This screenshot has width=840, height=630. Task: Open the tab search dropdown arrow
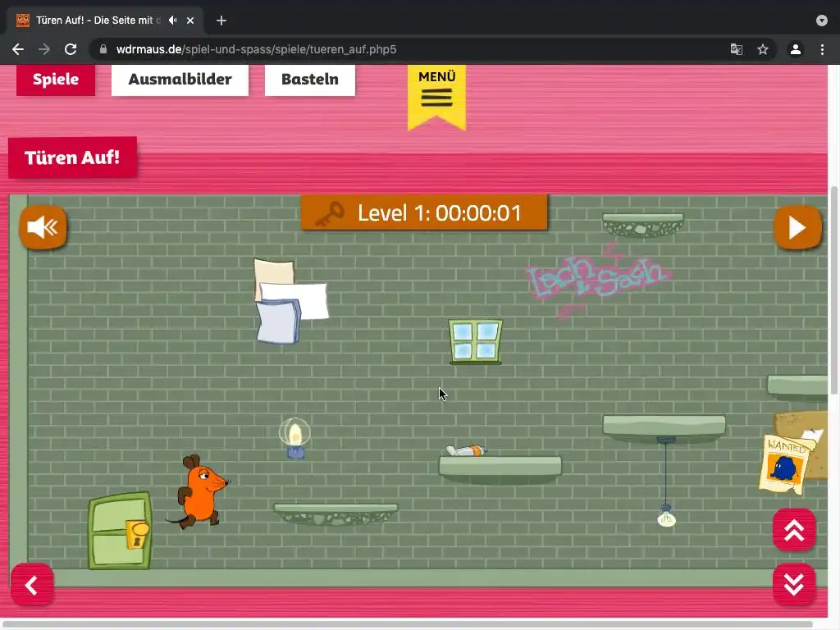click(x=822, y=21)
